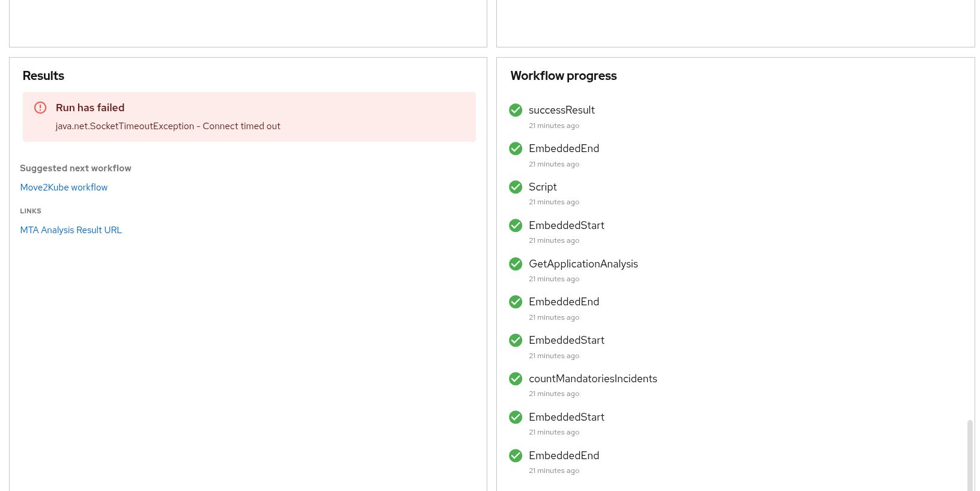The height and width of the screenshot is (491, 980).
Task: Select the successResult step label
Action: [561, 110]
